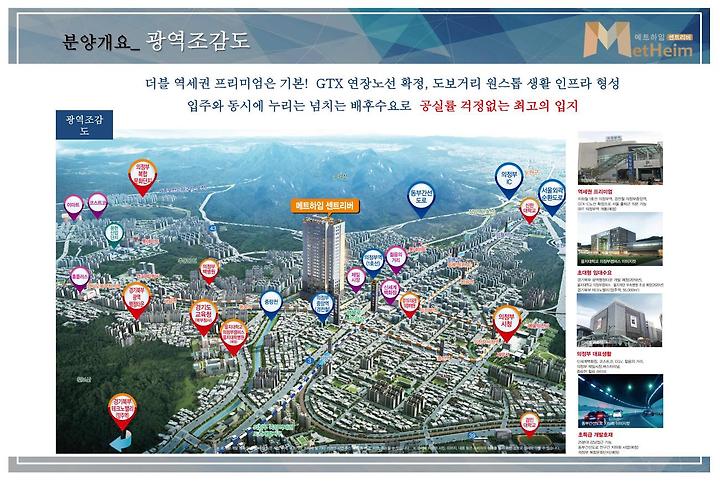
Task: Click the MetHeim tower building on map
Action: click(x=324, y=257)
